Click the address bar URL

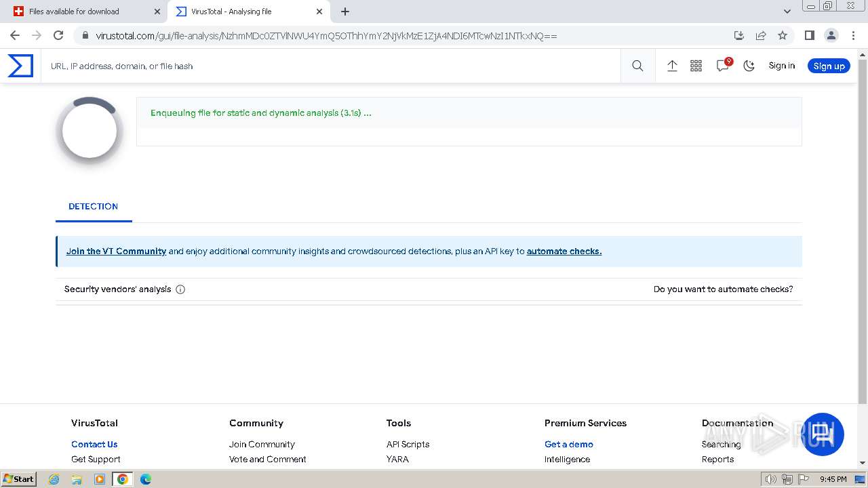pos(326,36)
